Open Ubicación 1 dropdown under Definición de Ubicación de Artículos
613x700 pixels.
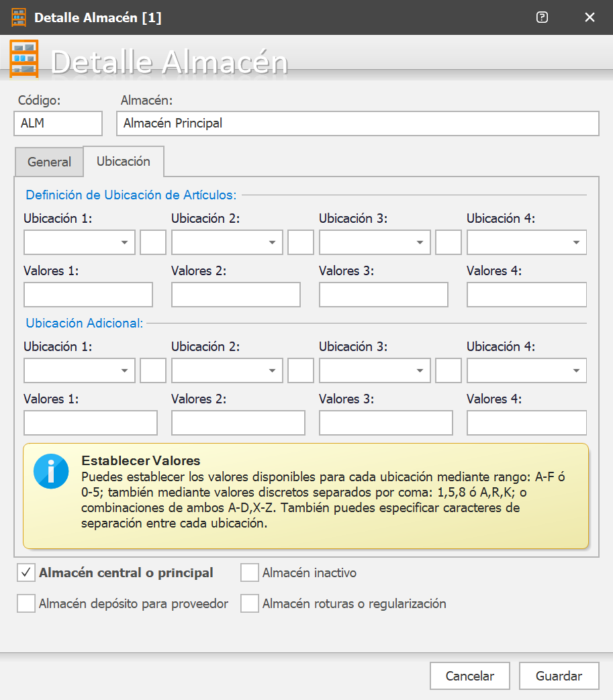pyautogui.click(x=79, y=242)
